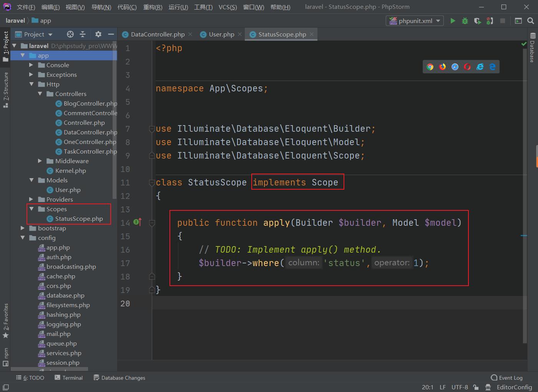The width and height of the screenshot is (538, 392).
Task: Close the DataController.php tab
Action: tap(190, 34)
